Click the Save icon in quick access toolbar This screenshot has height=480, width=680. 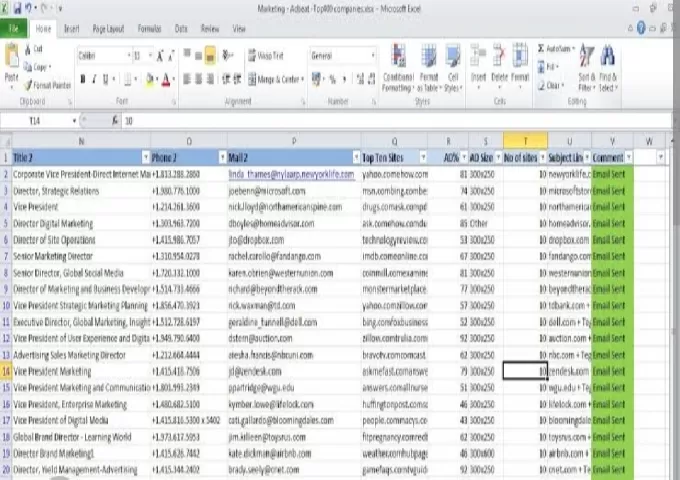18,8
